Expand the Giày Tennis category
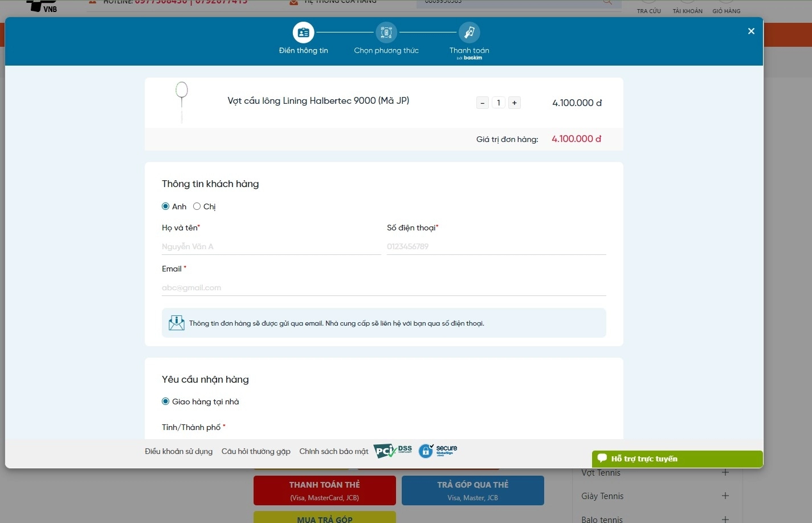This screenshot has width=812, height=523. pyautogui.click(x=725, y=496)
